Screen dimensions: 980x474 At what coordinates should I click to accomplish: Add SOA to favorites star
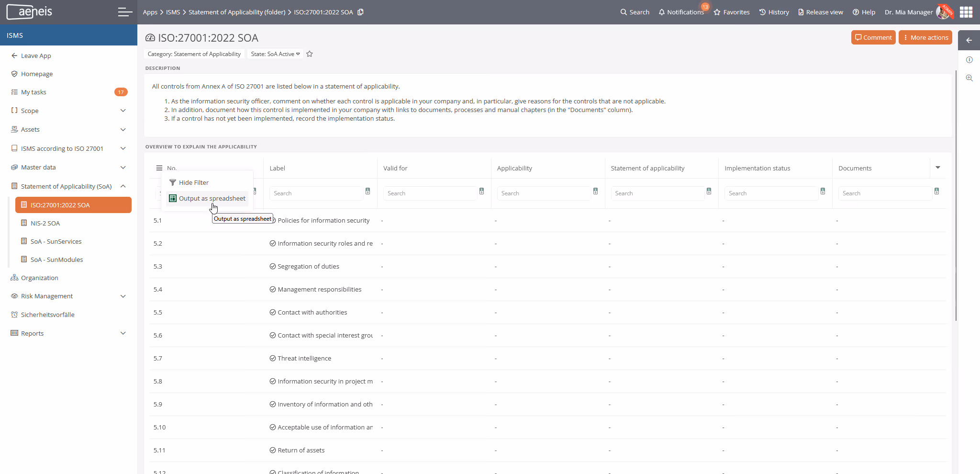(310, 54)
